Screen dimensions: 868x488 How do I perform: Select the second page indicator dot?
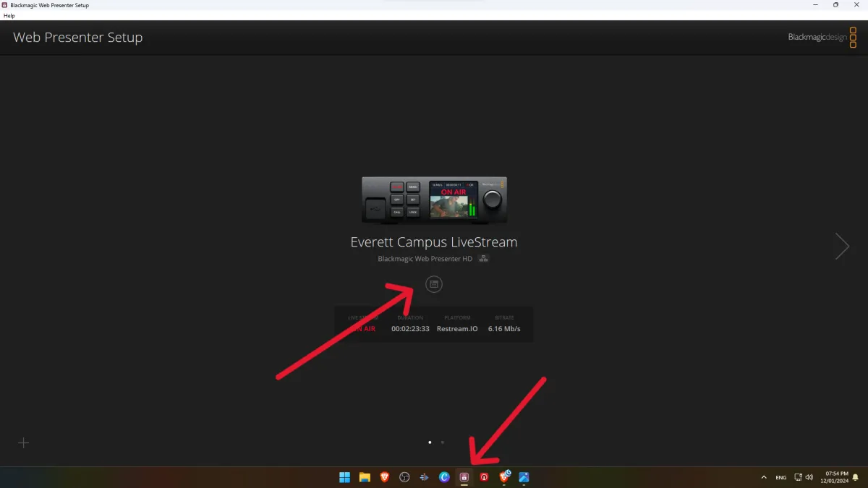coord(442,442)
